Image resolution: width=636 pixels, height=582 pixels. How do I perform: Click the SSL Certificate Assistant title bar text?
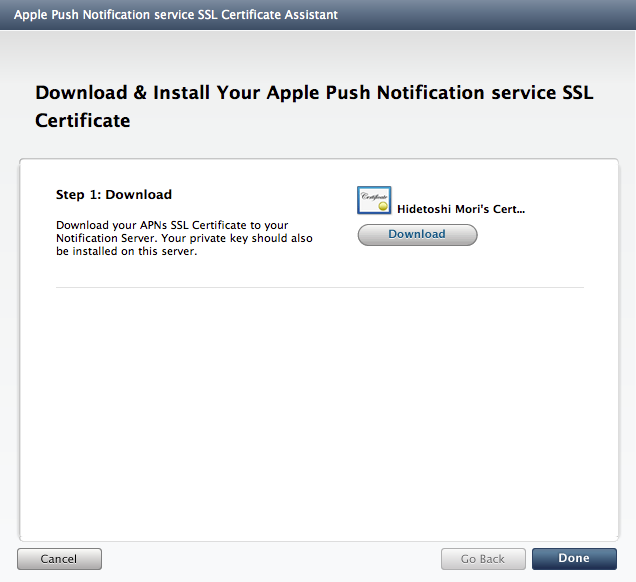176,15
